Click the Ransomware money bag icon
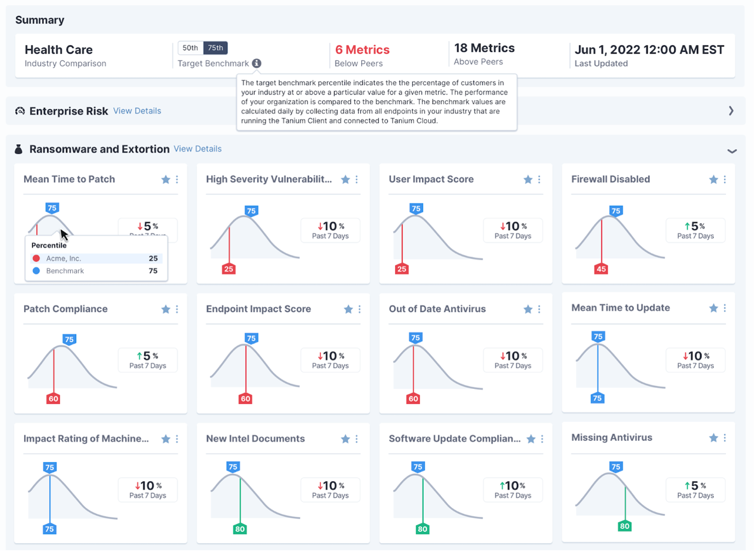The image size is (756, 553). click(x=19, y=149)
